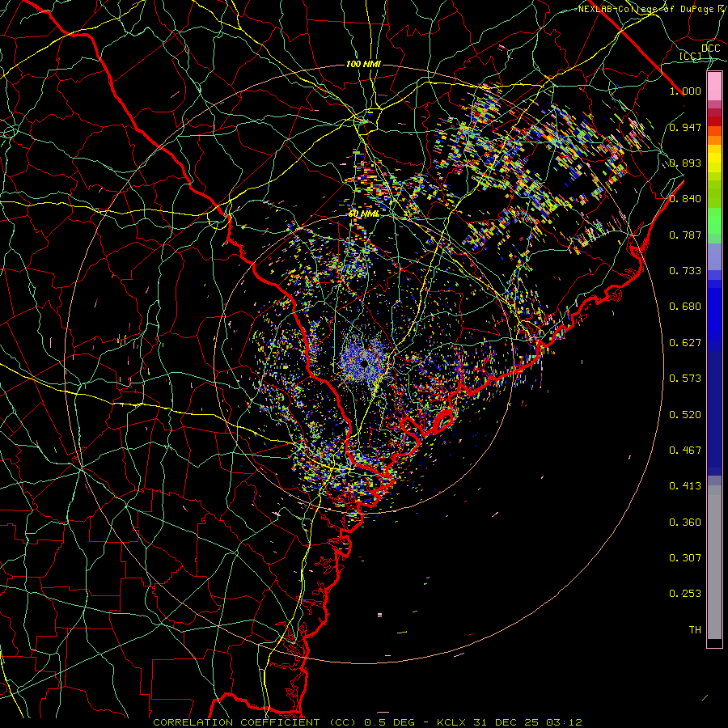Click the 100 NMI range ring label
Viewport: 728px width, 728px height.
(363, 64)
